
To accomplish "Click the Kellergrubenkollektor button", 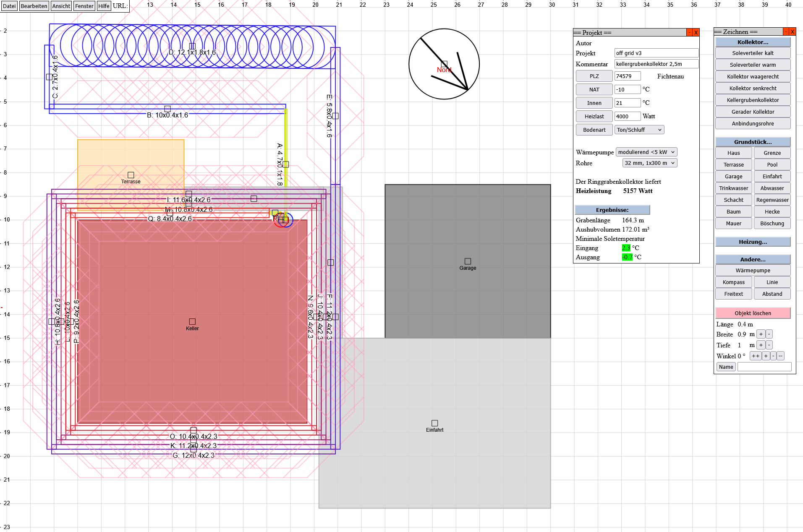I will click(x=753, y=100).
